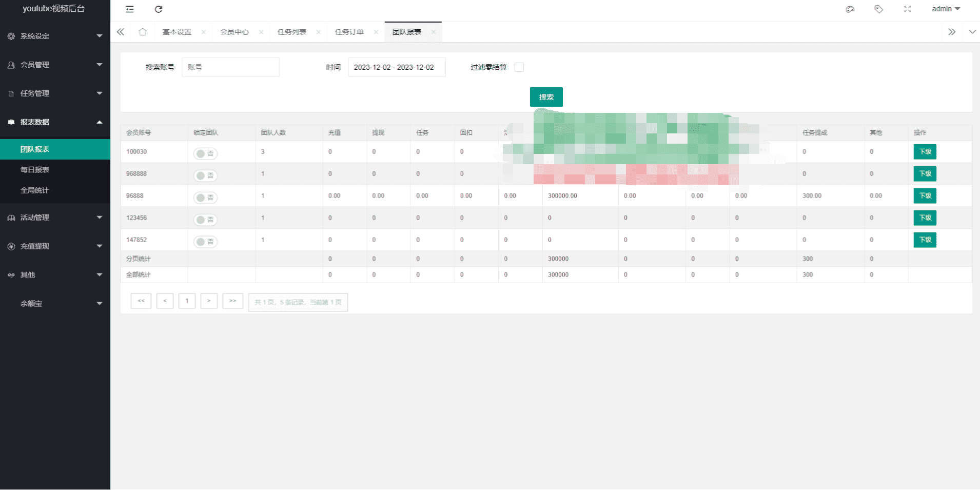Click the green 搜索 button
This screenshot has width=980, height=490.
pyautogui.click(x=546, y=97)
